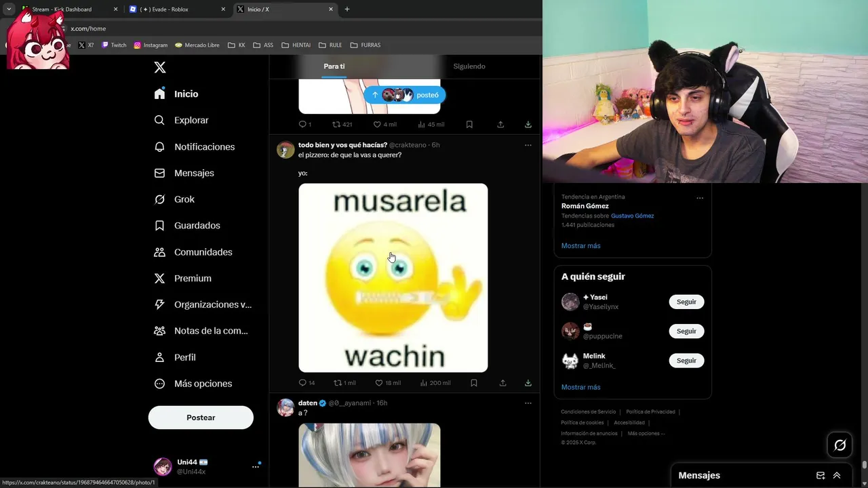Bookmark the musarela wachin post

(x=474, y=383)
